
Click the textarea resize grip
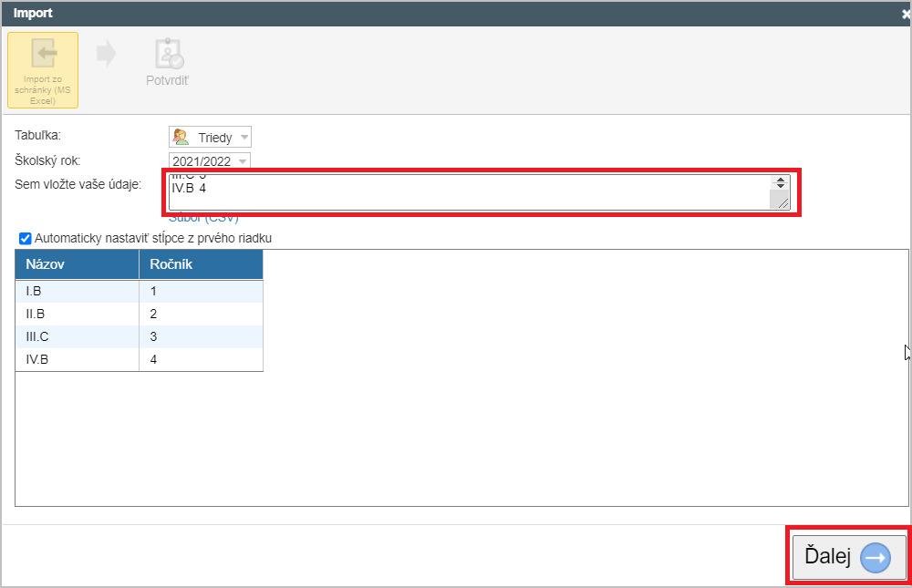click(x=779, y=201)
